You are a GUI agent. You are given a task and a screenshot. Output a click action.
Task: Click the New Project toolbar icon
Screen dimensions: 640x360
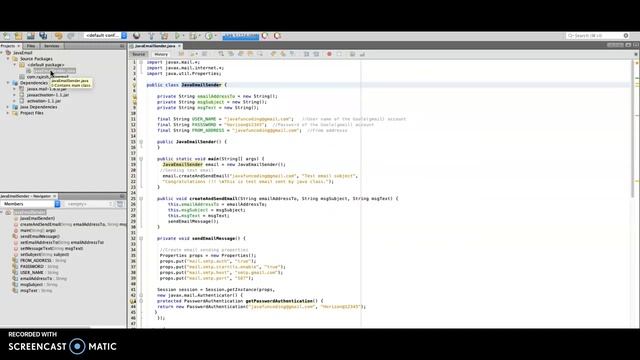18,36
